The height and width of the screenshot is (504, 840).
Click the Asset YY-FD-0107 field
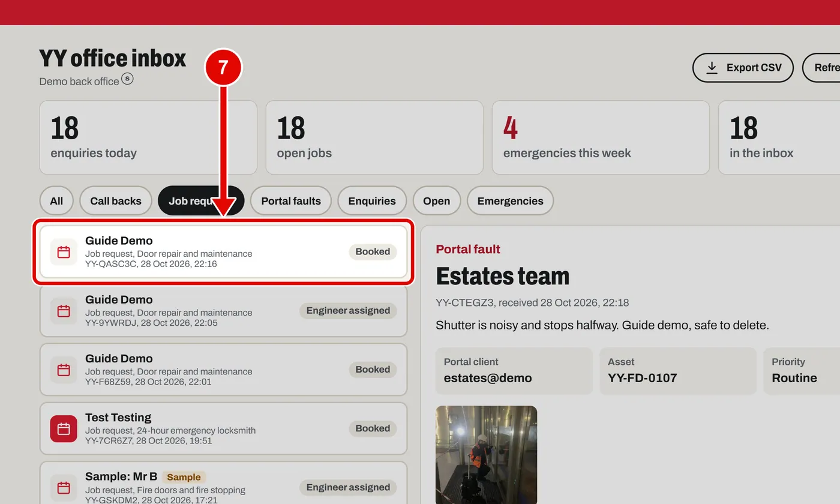coord(677,371)
